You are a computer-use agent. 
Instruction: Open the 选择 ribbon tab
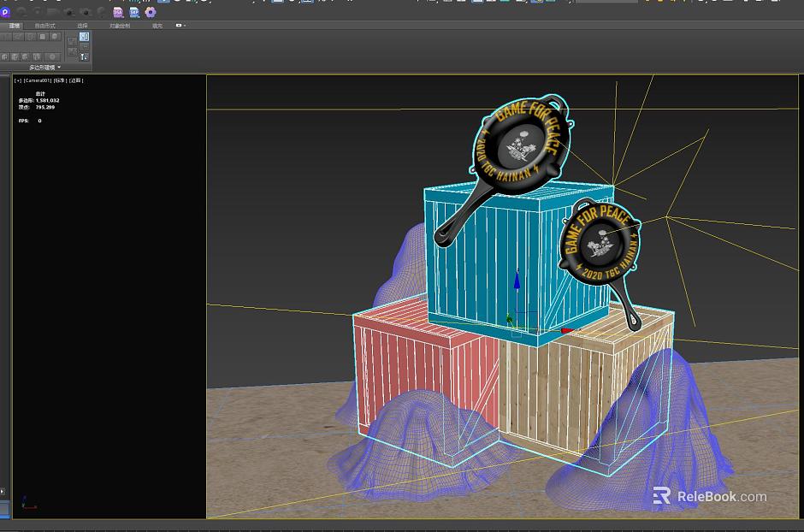82,25
